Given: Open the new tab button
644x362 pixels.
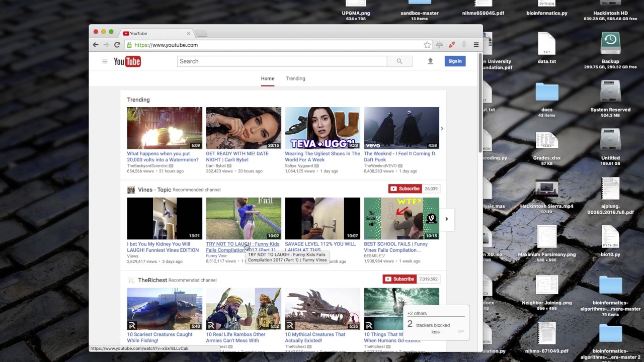Looking at the screenshot, I should point(201,34).
